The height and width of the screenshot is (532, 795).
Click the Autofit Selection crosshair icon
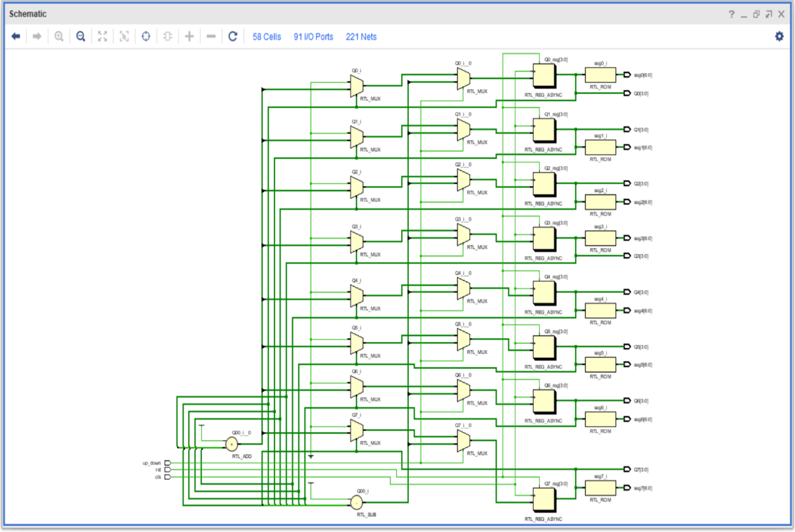(x=146, y=37)
